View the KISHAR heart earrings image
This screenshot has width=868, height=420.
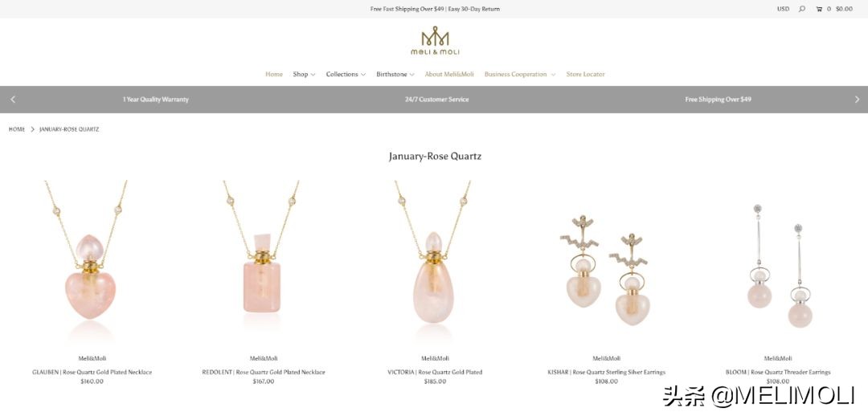click(x=606, y=270)
